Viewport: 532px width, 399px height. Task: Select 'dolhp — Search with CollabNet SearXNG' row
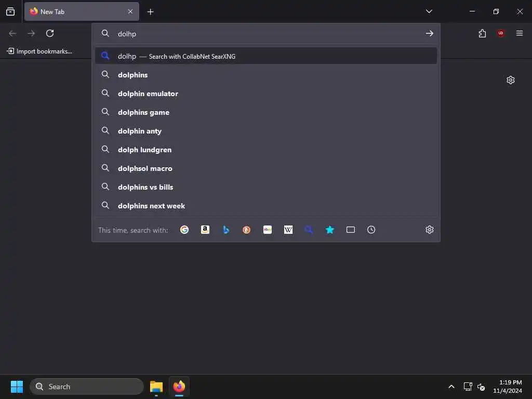pos(266,56)
